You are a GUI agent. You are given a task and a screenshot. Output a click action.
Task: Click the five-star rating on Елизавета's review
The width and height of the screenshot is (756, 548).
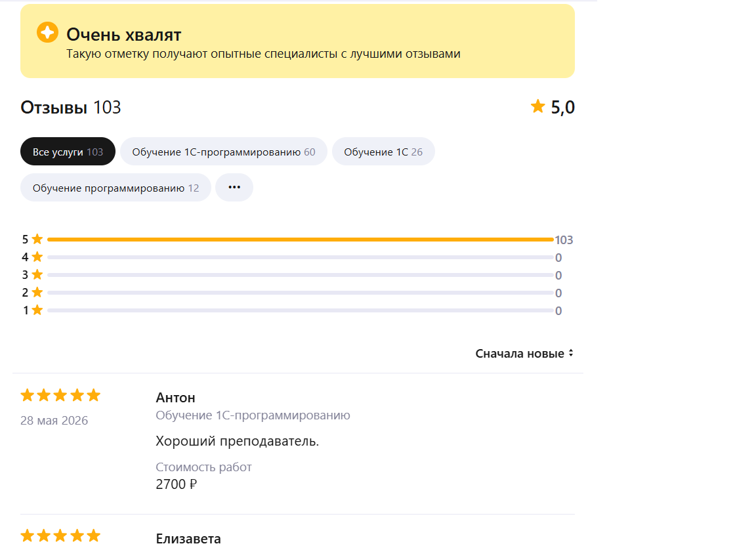tap(60, 536)
